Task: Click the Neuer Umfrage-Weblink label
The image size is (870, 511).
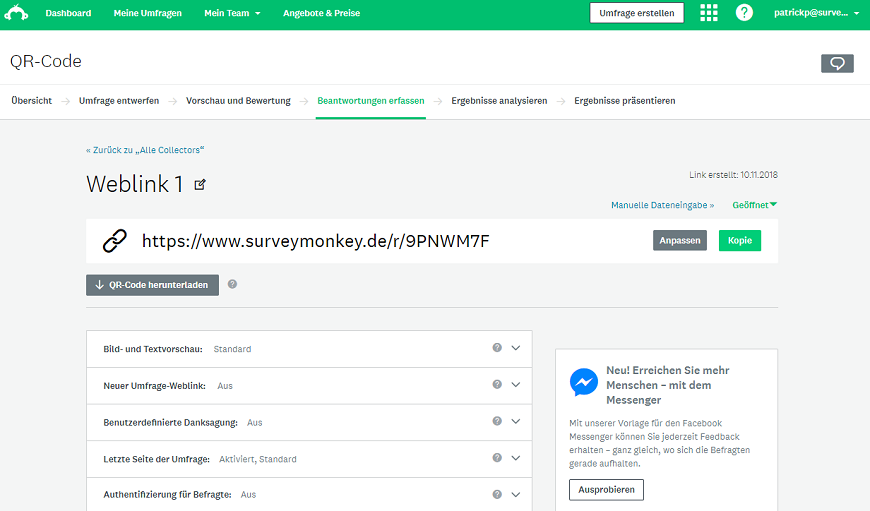Action: 154,386
